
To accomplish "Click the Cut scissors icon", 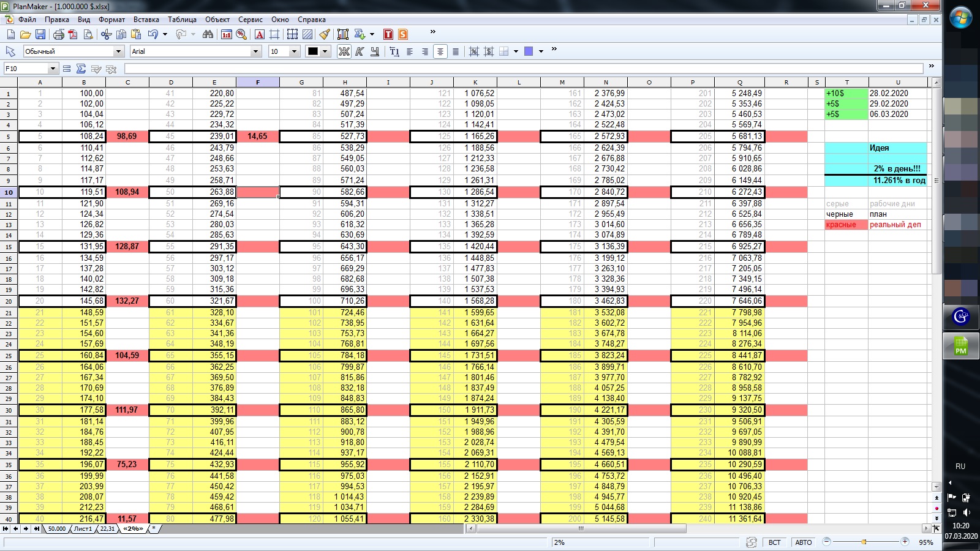I will [106, 34].
